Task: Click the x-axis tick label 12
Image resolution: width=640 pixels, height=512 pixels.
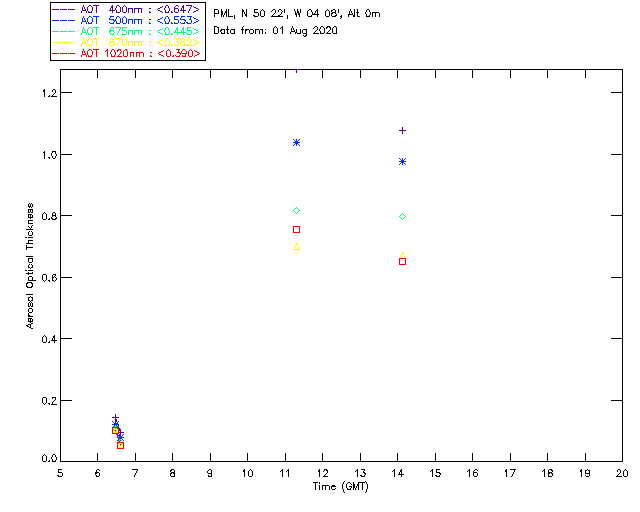Action: pos(322,473)
